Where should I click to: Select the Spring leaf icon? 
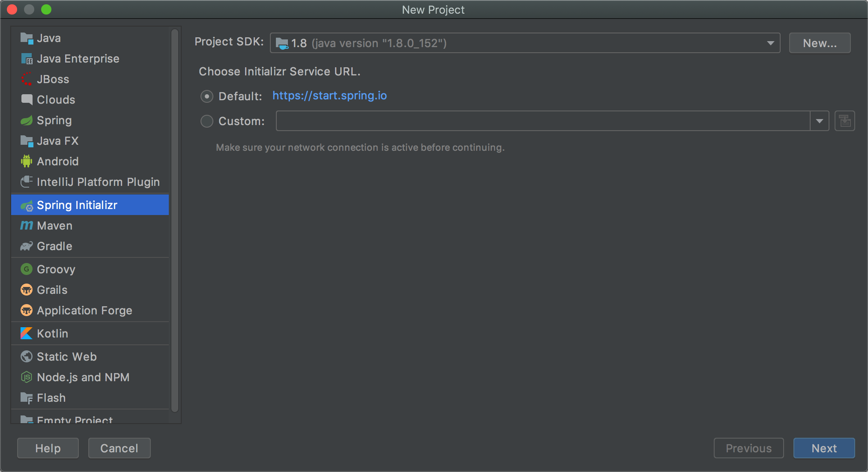click(x=27, y=120)
